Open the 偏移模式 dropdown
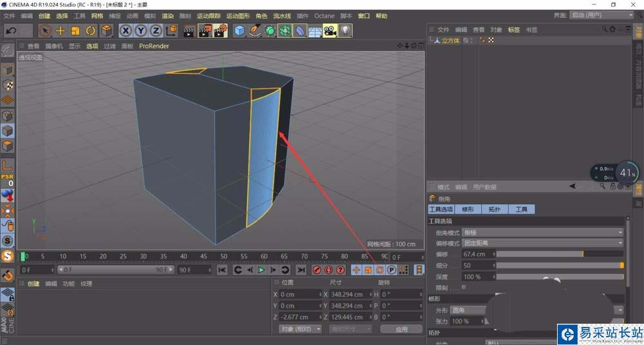 543,243
